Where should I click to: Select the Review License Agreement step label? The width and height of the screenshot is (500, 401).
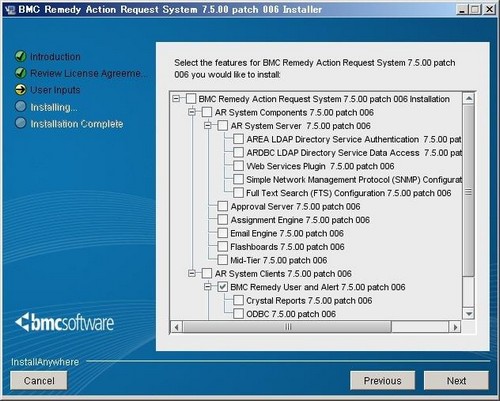88,73
